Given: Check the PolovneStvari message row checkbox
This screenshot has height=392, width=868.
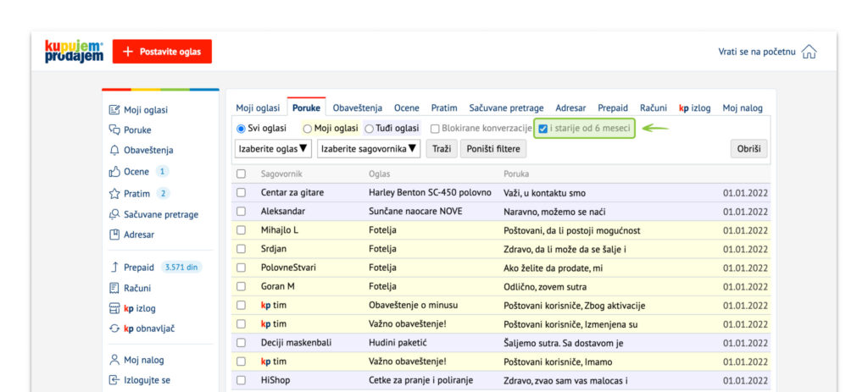Looking at the screenshot, I should pyautogui.click(x=241, y=268).
